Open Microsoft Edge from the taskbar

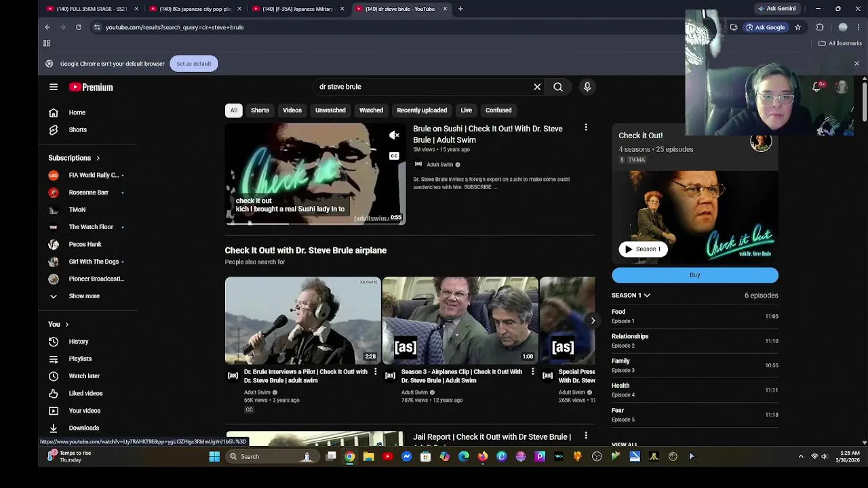(x=464, y=456)
